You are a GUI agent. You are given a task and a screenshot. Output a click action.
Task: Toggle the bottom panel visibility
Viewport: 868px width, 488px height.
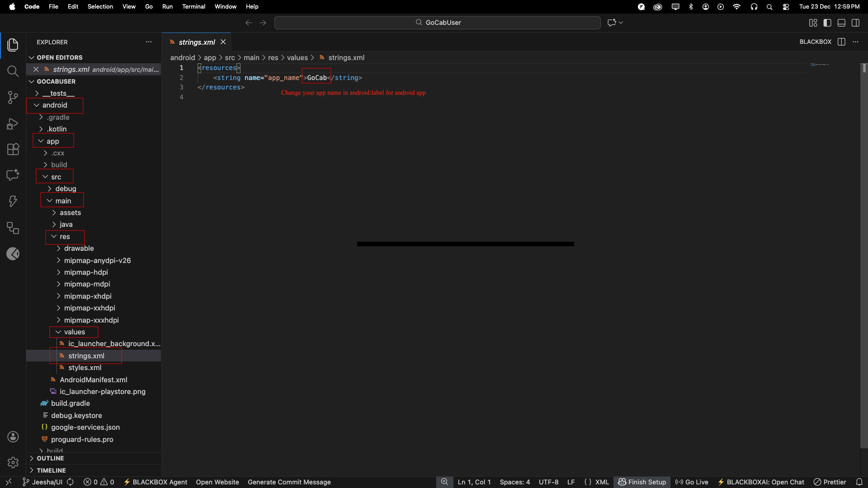(x=841, y=23)
